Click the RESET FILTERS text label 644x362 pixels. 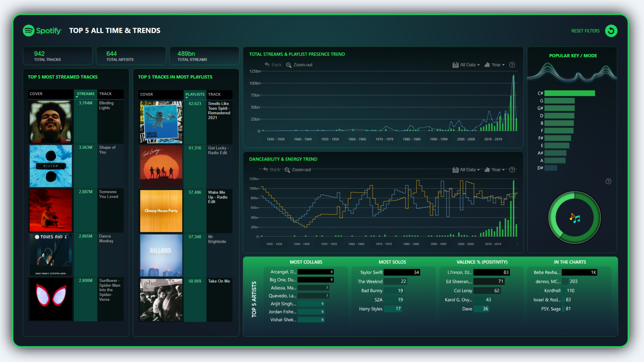(585, 31)
